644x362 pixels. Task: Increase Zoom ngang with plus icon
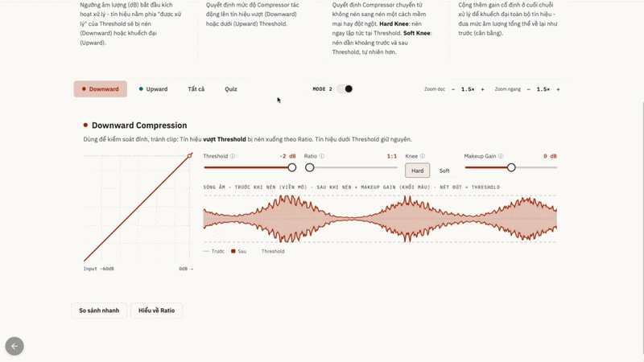tap(558, 89)
